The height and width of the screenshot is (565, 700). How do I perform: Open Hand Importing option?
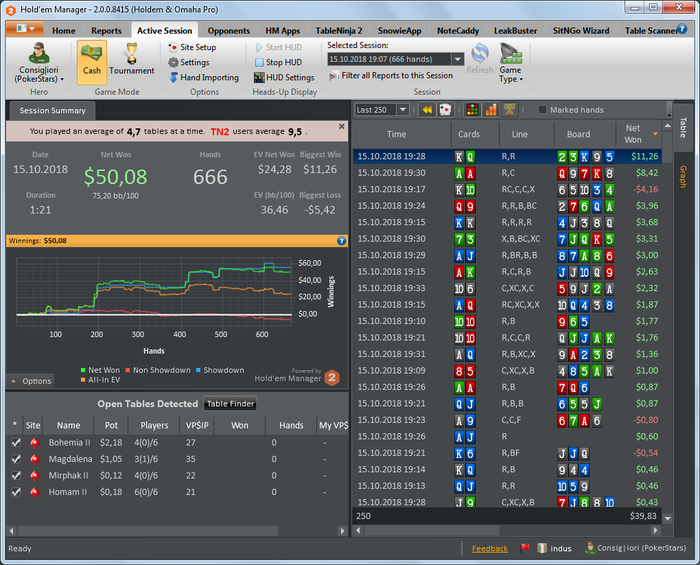coord(204,77)
